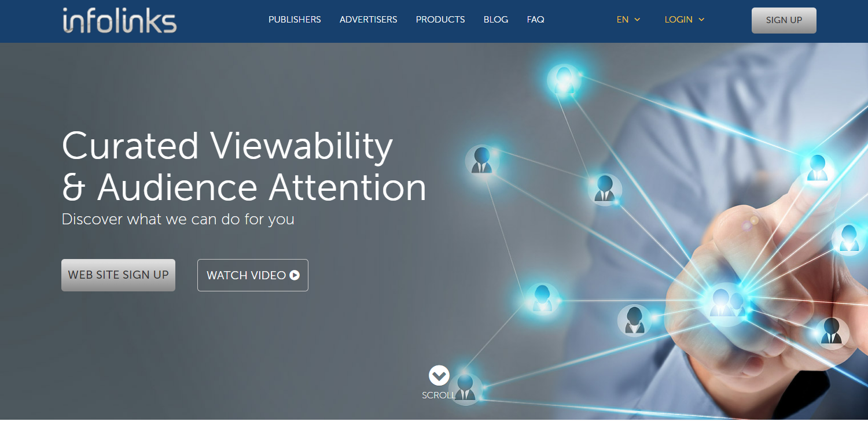
Task: Click the WEB SITE SIGN UP button
Action: pyautogui.click(x=118, y=275)
